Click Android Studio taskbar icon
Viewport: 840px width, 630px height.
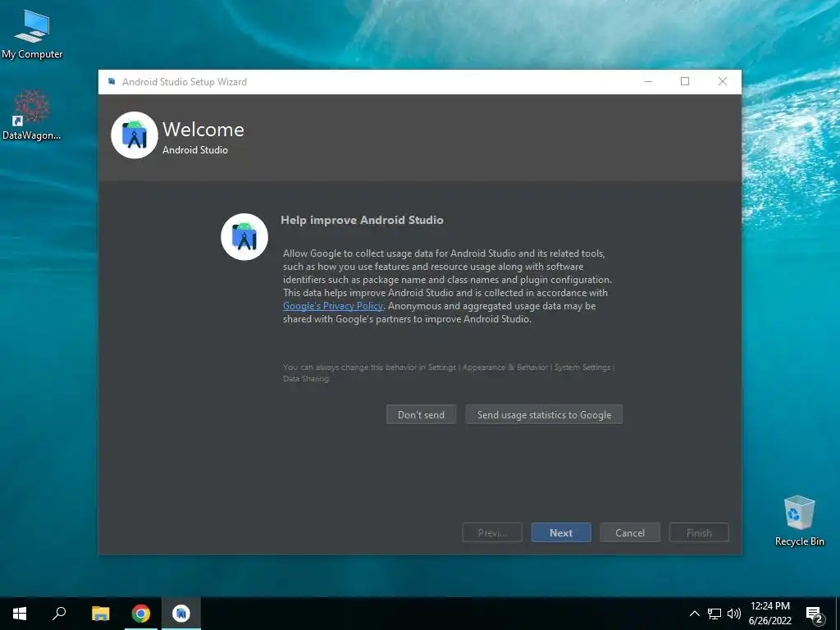coord(181,614)
